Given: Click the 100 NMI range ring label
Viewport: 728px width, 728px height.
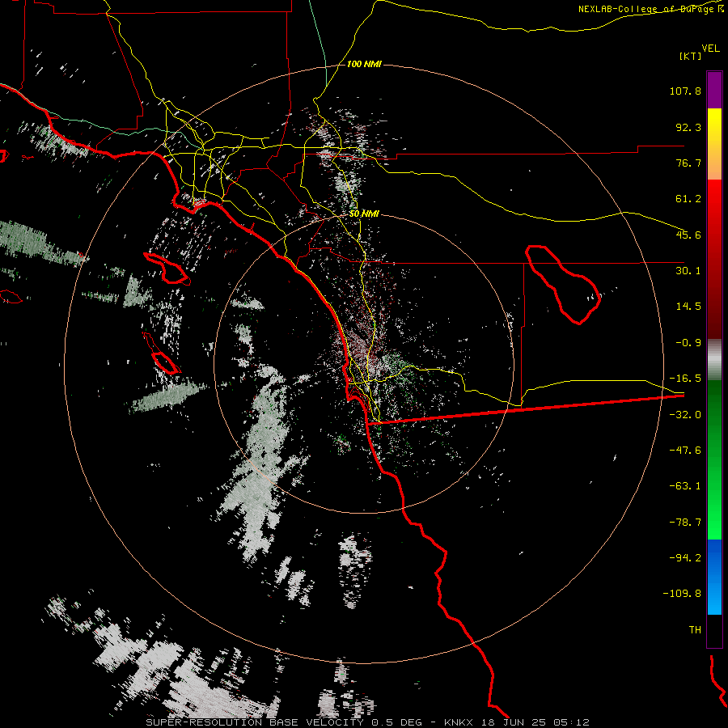Looking at the screenshot, I should [364, 64].
